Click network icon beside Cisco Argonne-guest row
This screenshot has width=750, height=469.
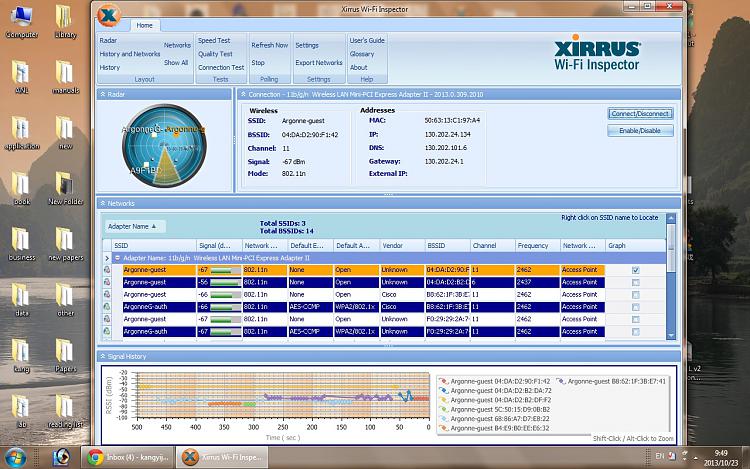107,294
